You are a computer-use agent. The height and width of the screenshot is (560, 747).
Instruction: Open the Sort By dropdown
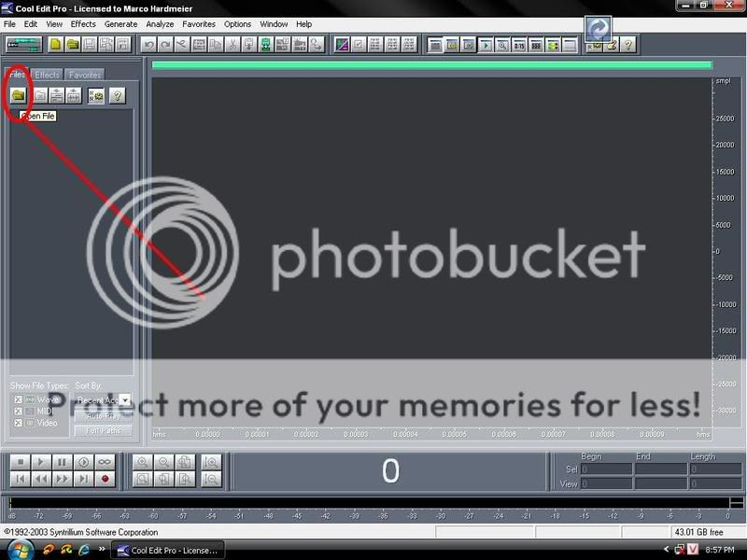tap(125, 400)
